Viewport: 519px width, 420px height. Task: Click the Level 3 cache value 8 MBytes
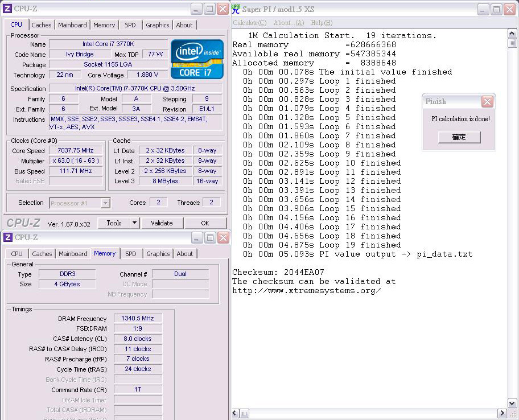tap(166, 181)
